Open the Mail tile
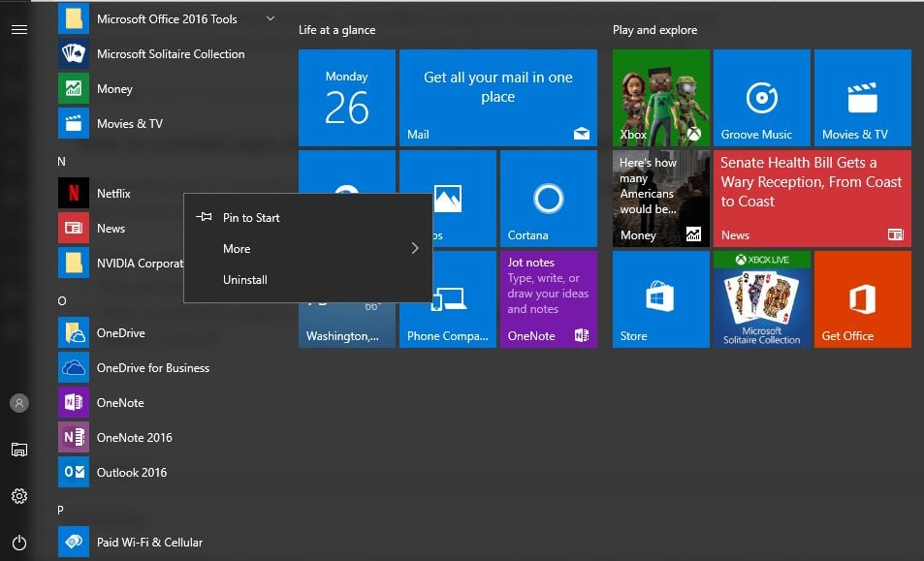The height and width of the screenshot is (561, 924). coord(498,98)
